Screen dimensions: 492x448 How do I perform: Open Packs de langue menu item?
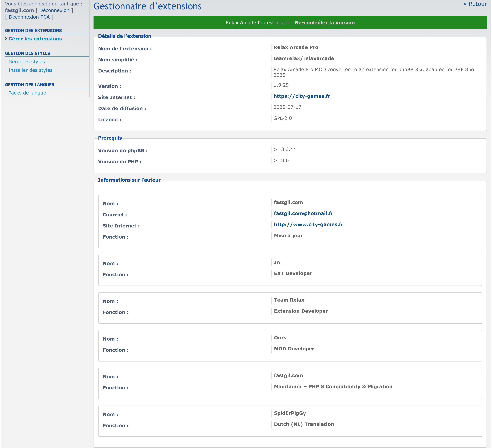tap(27, 93)
